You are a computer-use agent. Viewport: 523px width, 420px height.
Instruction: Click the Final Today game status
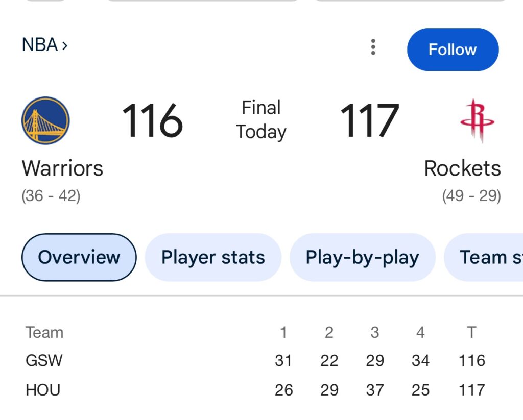tap(261, 120)
